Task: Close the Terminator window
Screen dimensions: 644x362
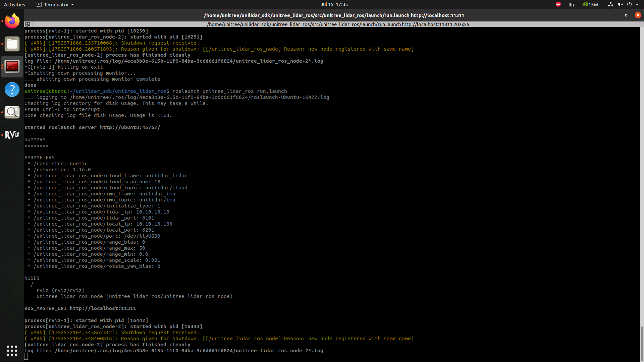Action: (638, 15)
